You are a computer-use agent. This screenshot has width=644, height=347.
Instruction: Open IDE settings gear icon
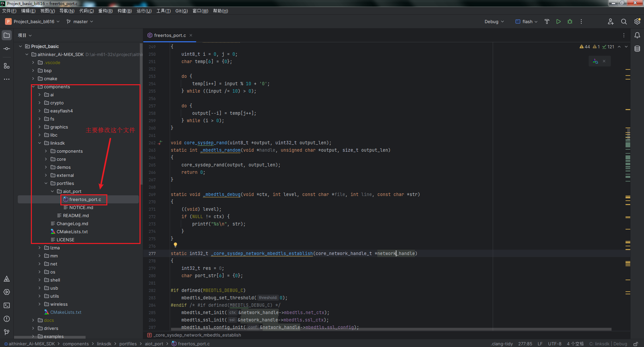click(637, 21)
